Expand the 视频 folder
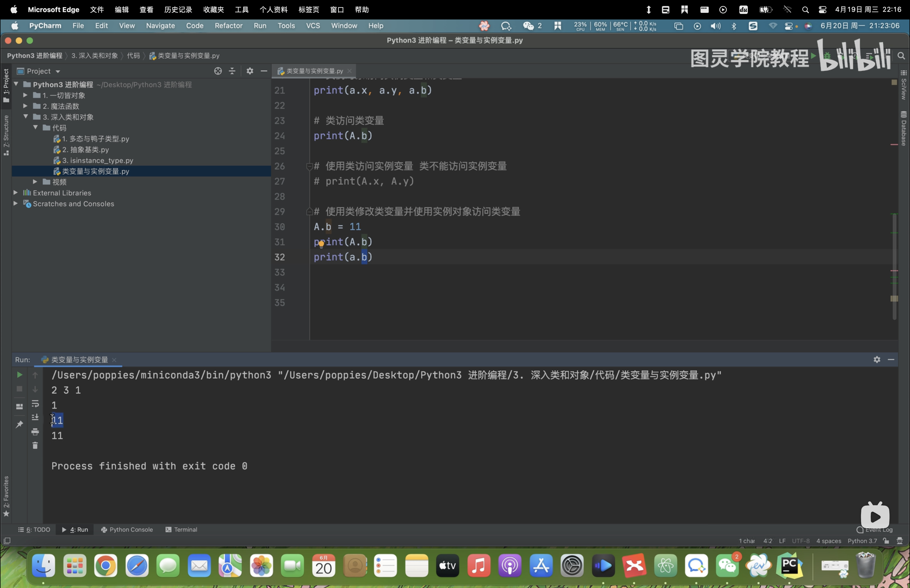910x588 pixels. click(35, 182)
